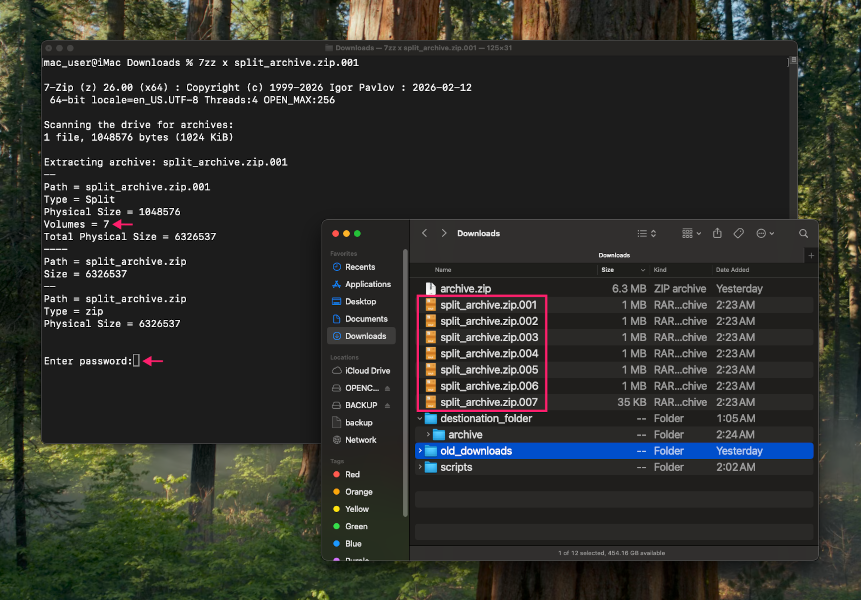The height and width of the screenshot is (600, 861).
Task: Select the BACKUP volume in sidebar
Action: 361,405
